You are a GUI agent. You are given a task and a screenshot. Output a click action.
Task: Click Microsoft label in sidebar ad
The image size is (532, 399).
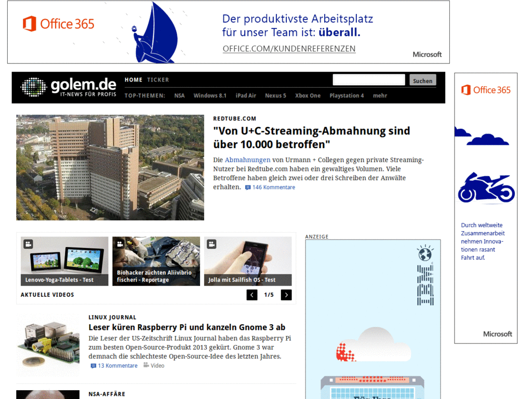(x=497, y=334)
